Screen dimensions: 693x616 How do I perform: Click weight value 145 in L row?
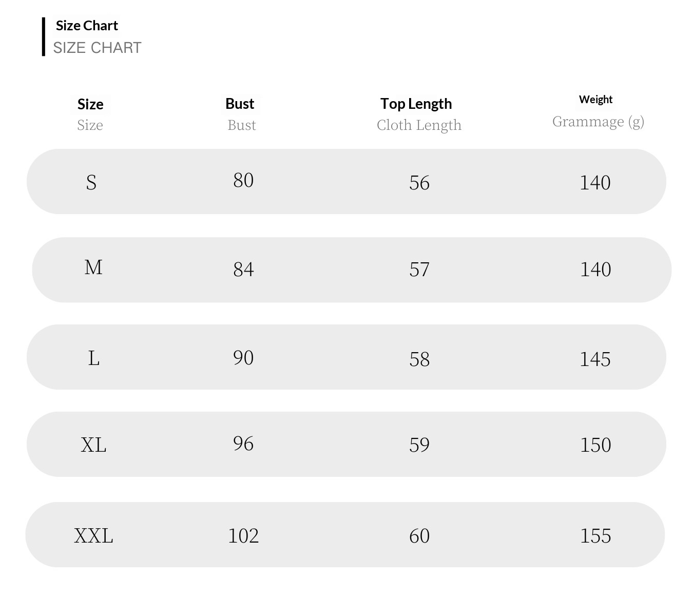595,359
